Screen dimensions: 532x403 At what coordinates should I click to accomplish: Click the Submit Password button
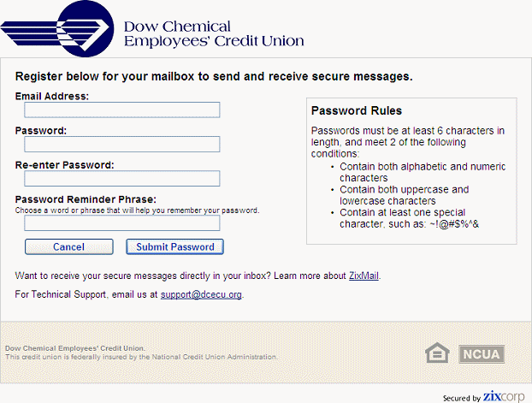175,246
